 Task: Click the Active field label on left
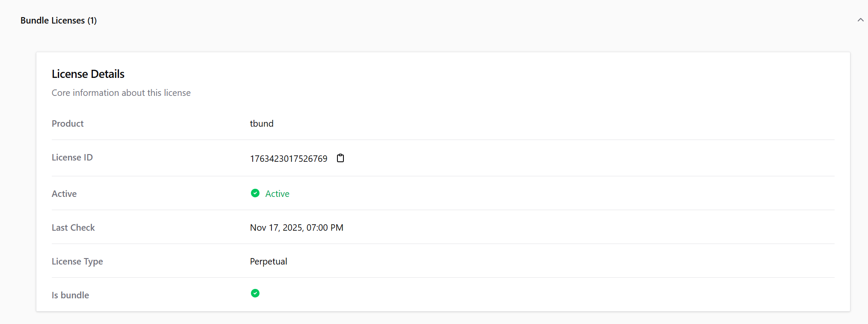point(64,194)
